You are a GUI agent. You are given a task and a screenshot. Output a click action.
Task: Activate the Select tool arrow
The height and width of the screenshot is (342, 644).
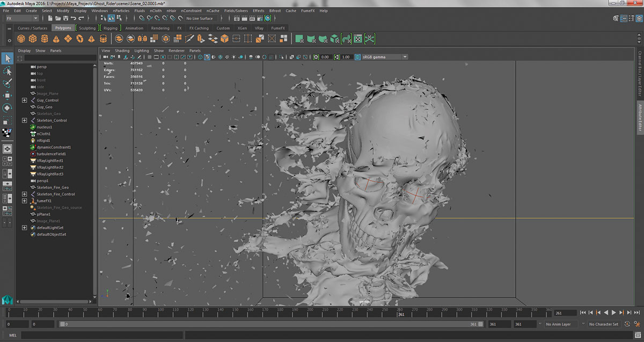click(x=8, y=58)
